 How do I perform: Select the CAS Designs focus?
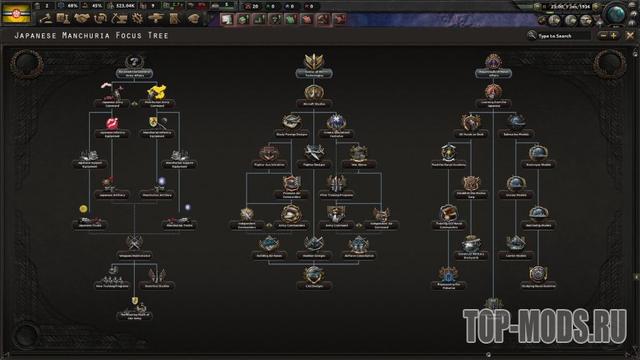pyautogui.click(x=314, y=278)
